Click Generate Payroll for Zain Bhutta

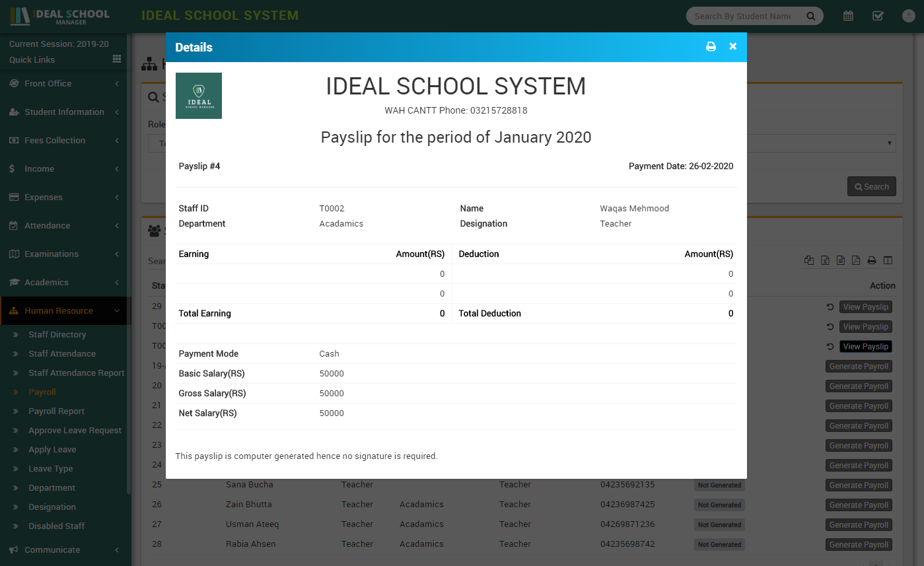[859, 505]
